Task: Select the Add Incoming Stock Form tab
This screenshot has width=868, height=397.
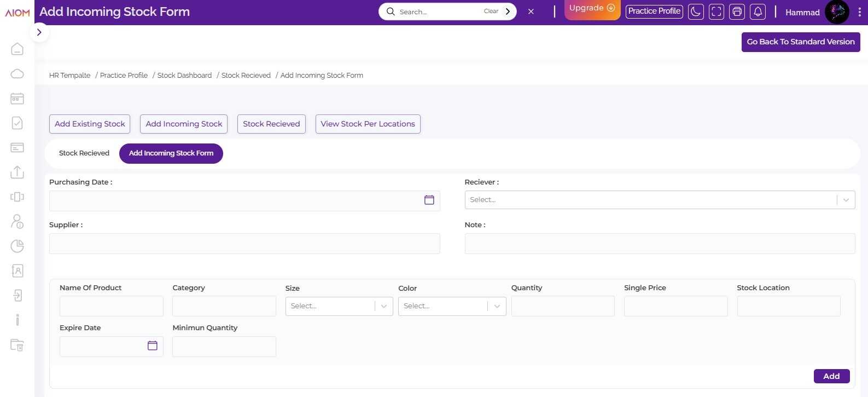Action: [x=171, y=153]
